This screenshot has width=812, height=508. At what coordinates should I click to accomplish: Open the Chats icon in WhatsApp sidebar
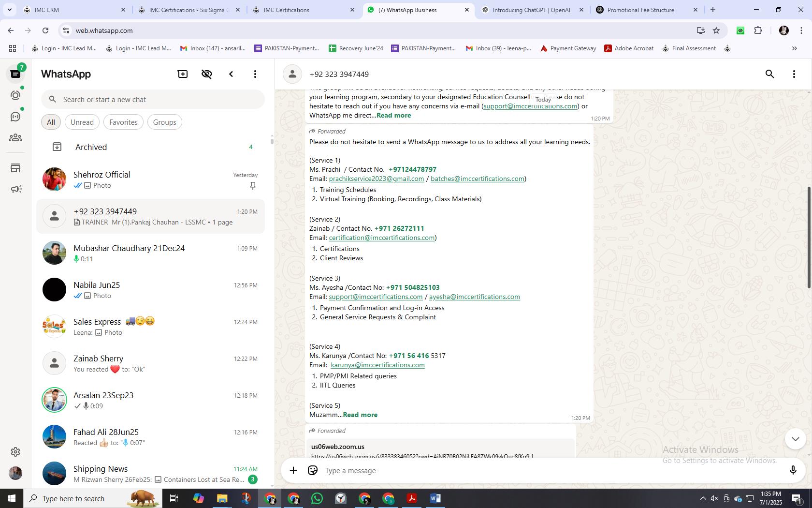[15, 74]
